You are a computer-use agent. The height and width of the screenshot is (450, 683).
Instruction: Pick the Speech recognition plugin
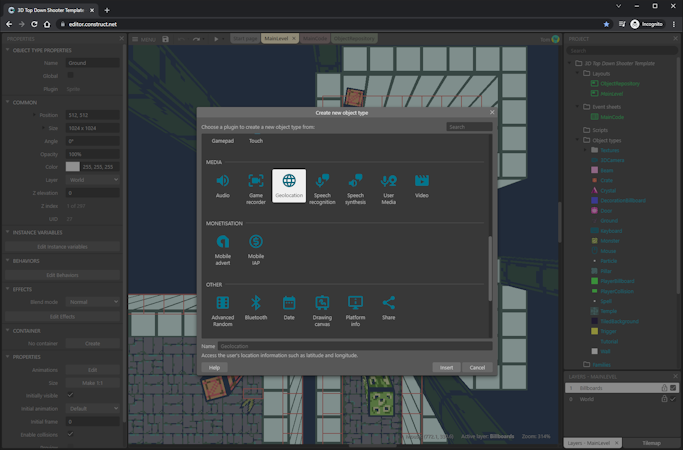point(322,182)
